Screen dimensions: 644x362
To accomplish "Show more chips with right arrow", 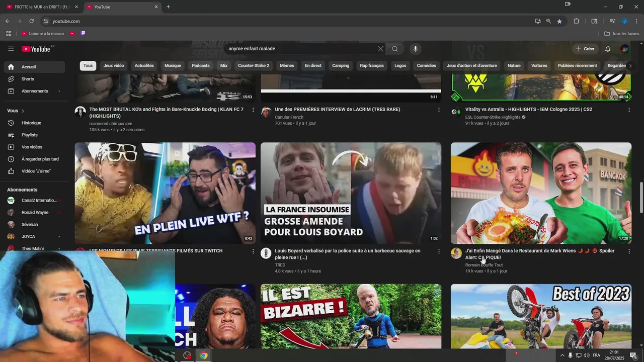I will (x=630, y=65).
